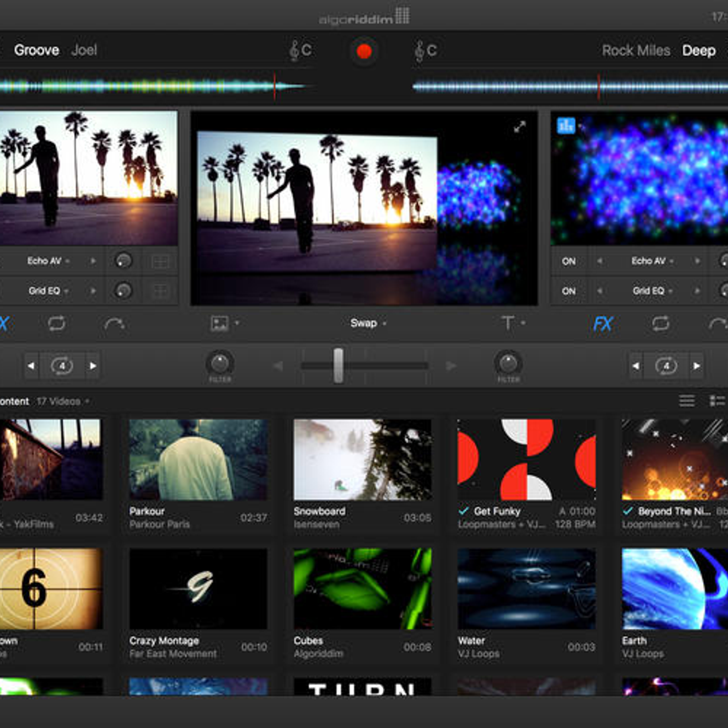Click left Grid EQ amount knob
Viewport: 728px width, 728px height.
[x=123, y=291]
